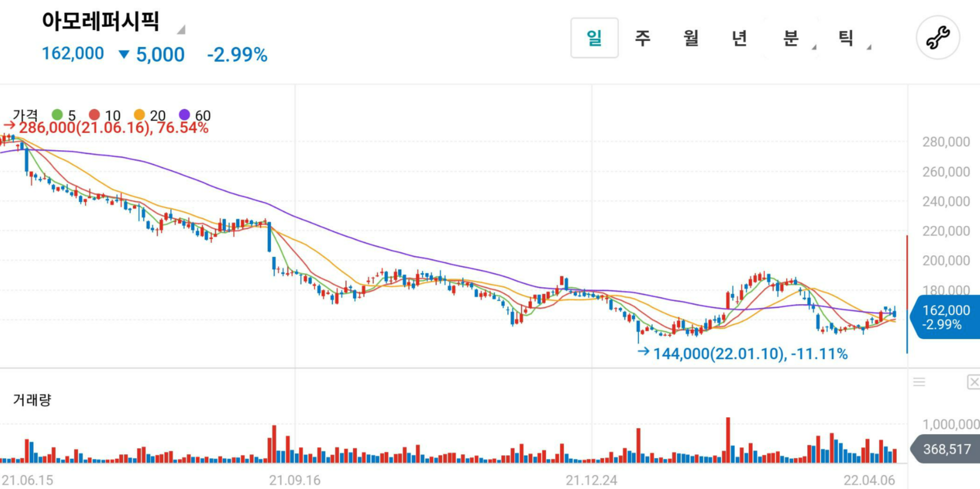Image resolution: width=980 pixels, height=489 pixels.
Task: Click the current price tag 162,000 -2.99%
Action: pyautogui.click(x=945, y=317)
